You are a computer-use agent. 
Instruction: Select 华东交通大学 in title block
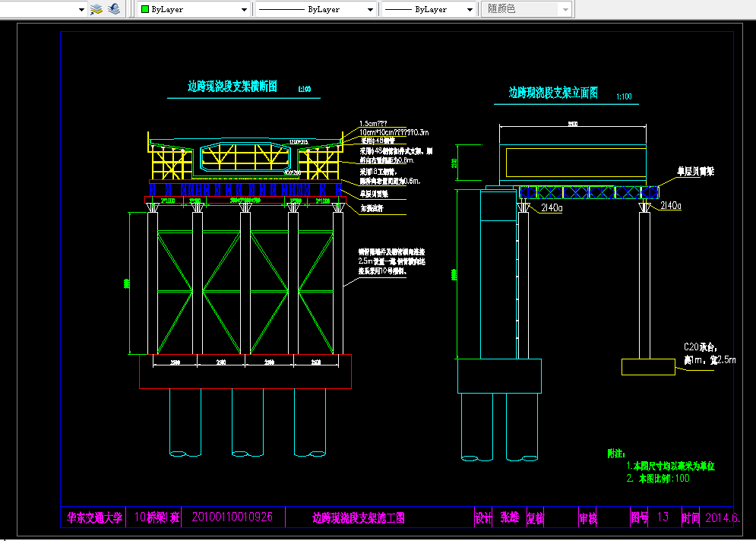click(x=94, y=518)
